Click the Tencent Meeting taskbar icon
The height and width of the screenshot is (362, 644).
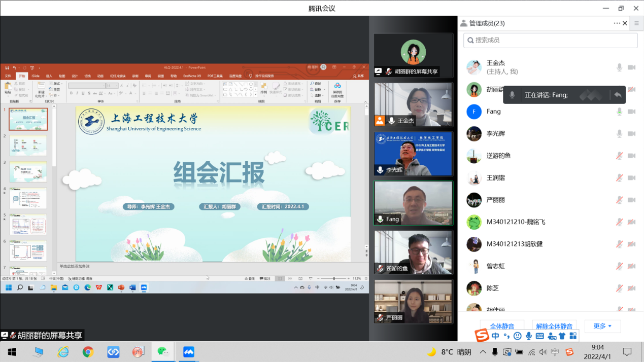188,352
